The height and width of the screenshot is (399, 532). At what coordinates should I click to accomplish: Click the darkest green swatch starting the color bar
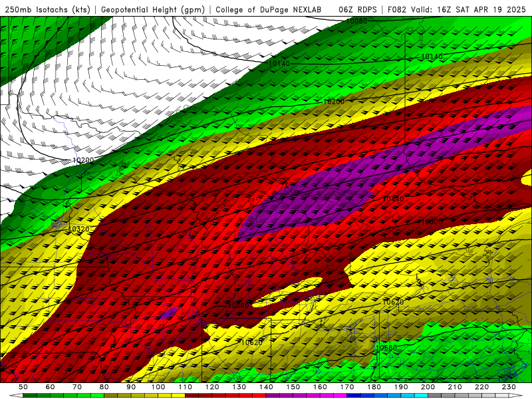pyautogui.click(x=30, y=396)
